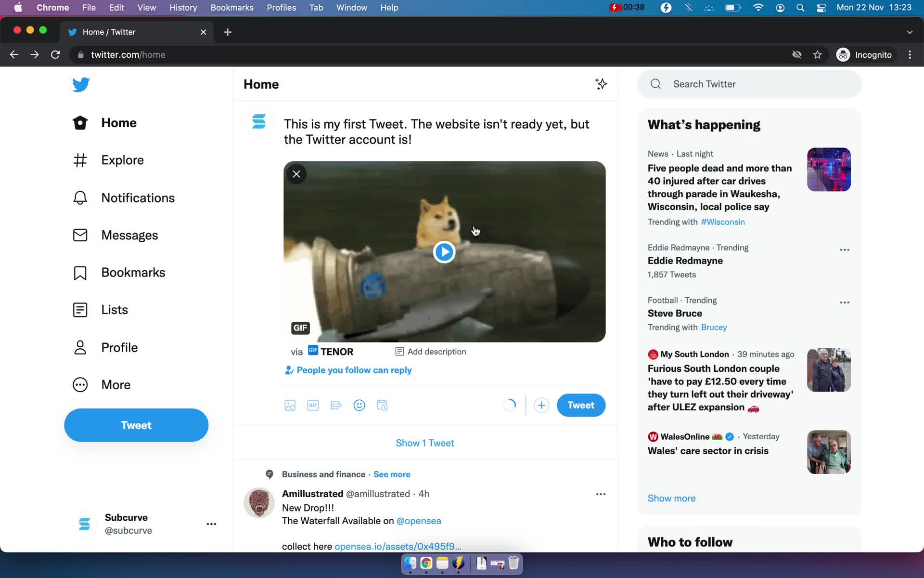
Task: Open Notifications bell
Action: [124, 197]
